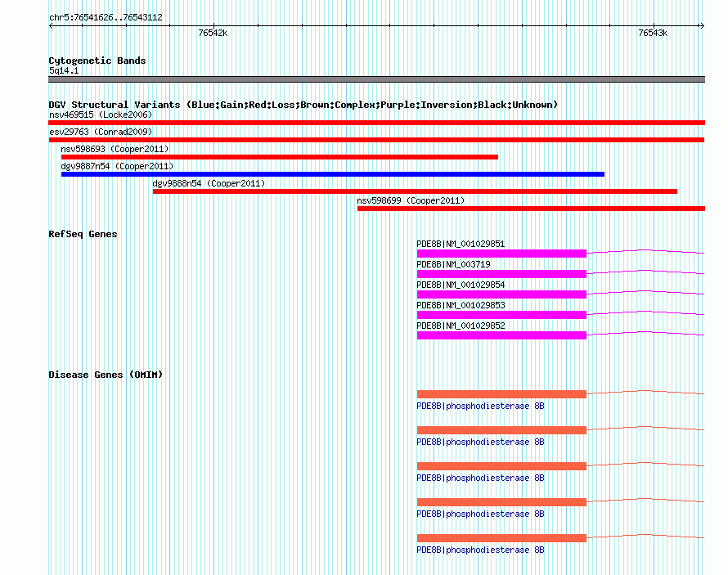Open the esv29763 (Conrad2009) label
Viewport: 728px width, 575px height.
pos(101,132)
